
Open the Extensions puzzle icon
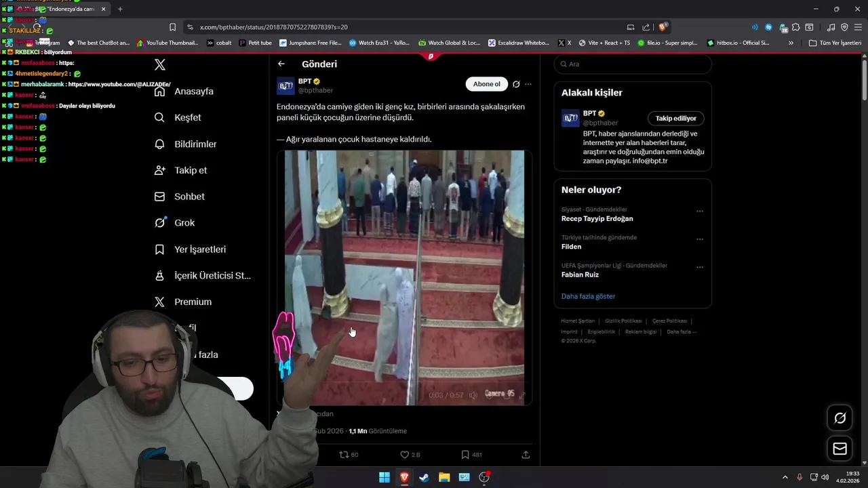[795, 27]
